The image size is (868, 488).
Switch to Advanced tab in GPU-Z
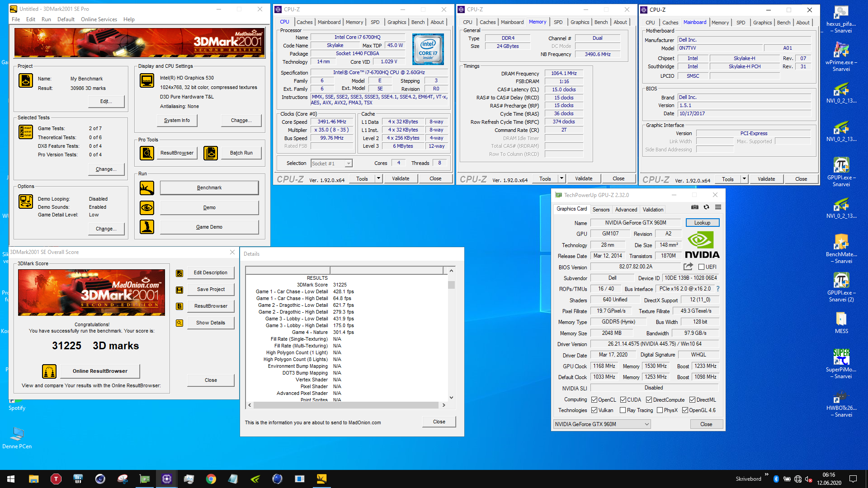point(626,210)
